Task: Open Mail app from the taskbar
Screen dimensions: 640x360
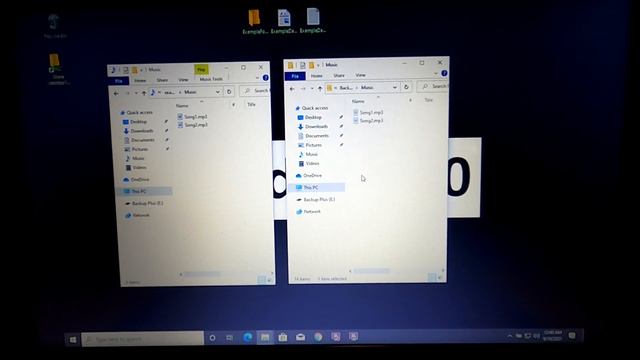Action: click(x=300, y=337)
